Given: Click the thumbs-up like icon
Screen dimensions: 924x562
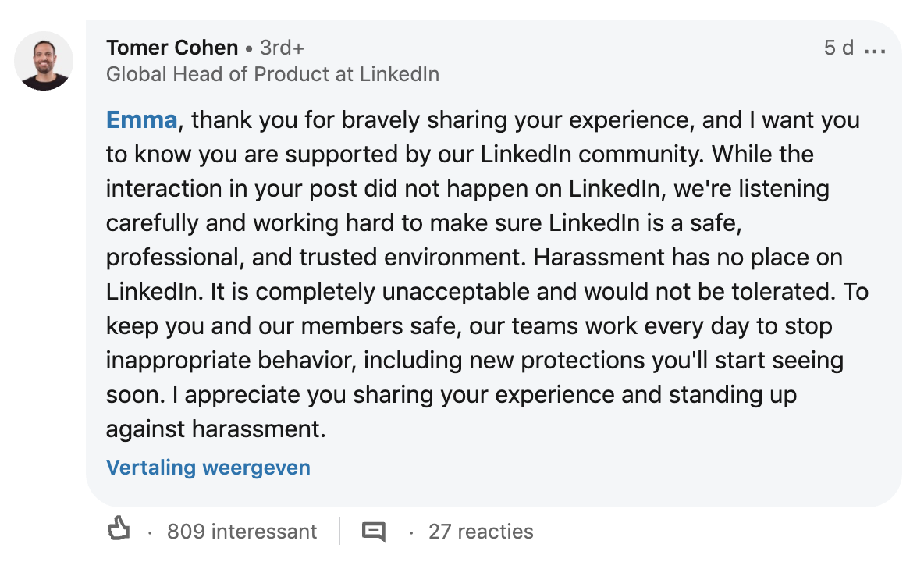Looking at the screenshot, I should [x=119, y=531].
